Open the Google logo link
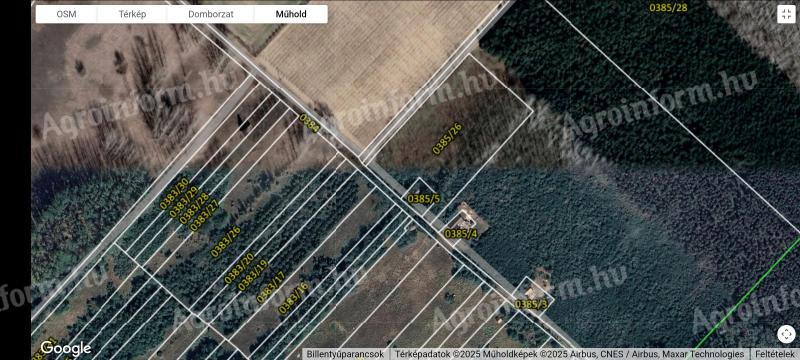 65,349
